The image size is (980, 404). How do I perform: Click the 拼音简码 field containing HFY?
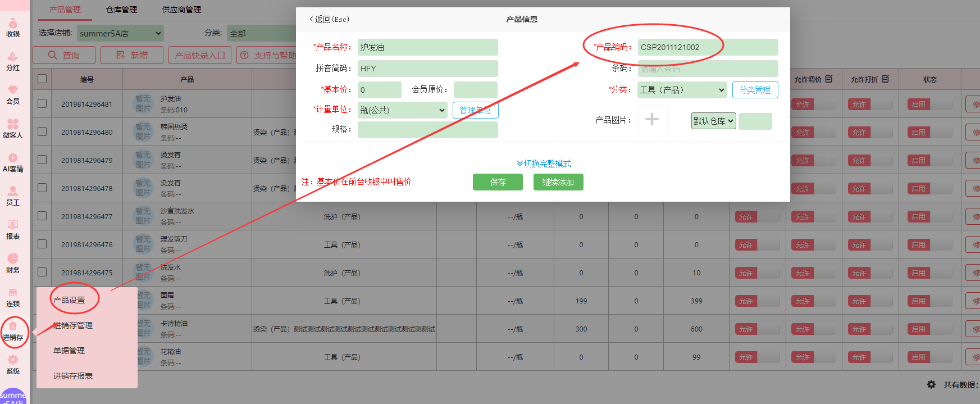click(x=428, y=69)
